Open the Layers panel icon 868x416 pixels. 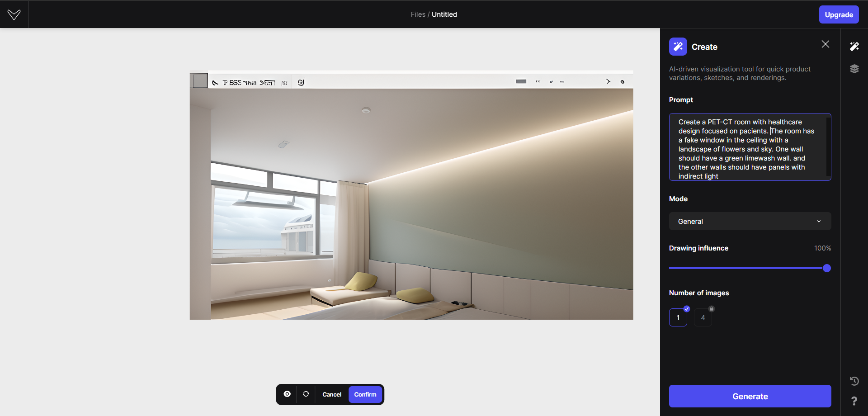[854, 69]
